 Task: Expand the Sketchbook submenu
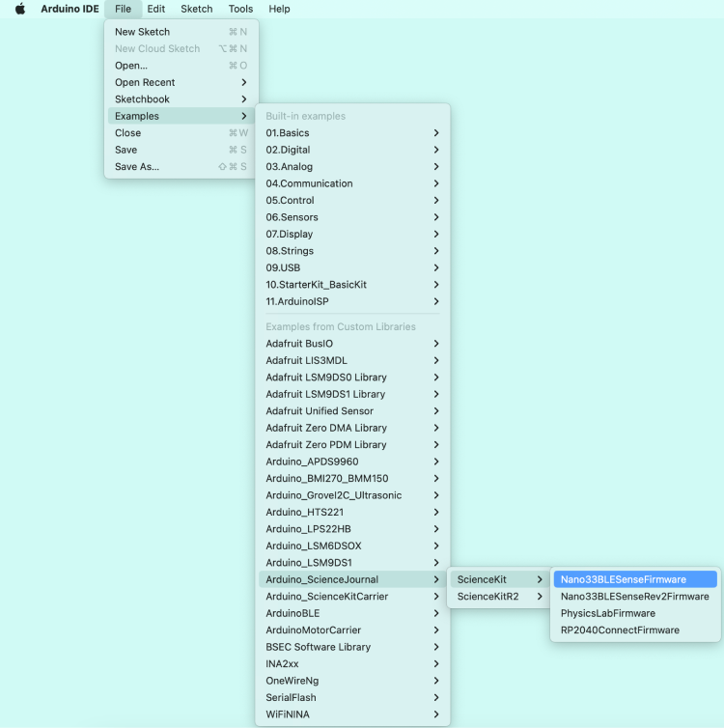(142, 99)
